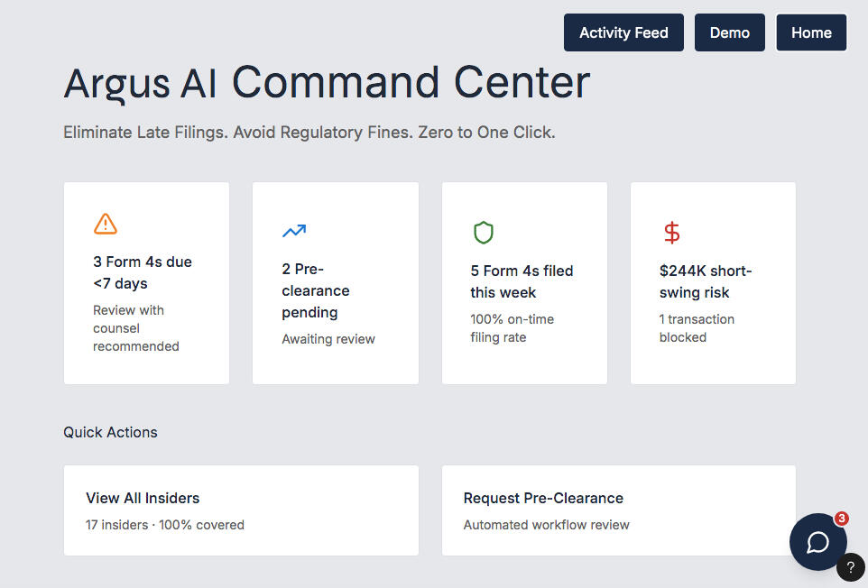The height and width of the screenshot is (588, 868).
Task: Click the red dollar sign icon
Action: pyautogui.click(x=672, y=233)
